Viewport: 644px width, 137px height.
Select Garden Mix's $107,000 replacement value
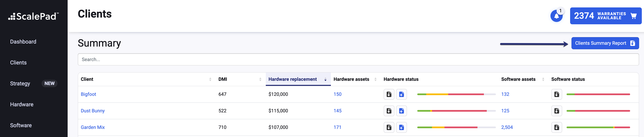(x=278, y=127)
